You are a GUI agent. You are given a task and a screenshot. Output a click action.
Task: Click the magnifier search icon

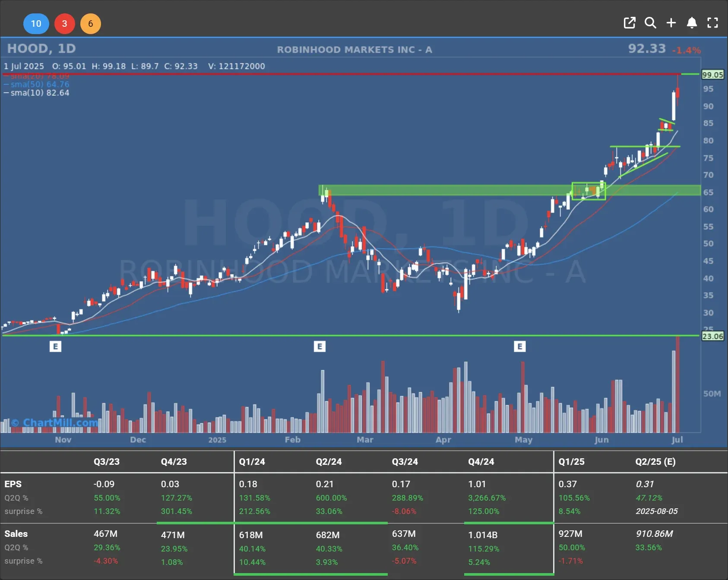(650, 23)
